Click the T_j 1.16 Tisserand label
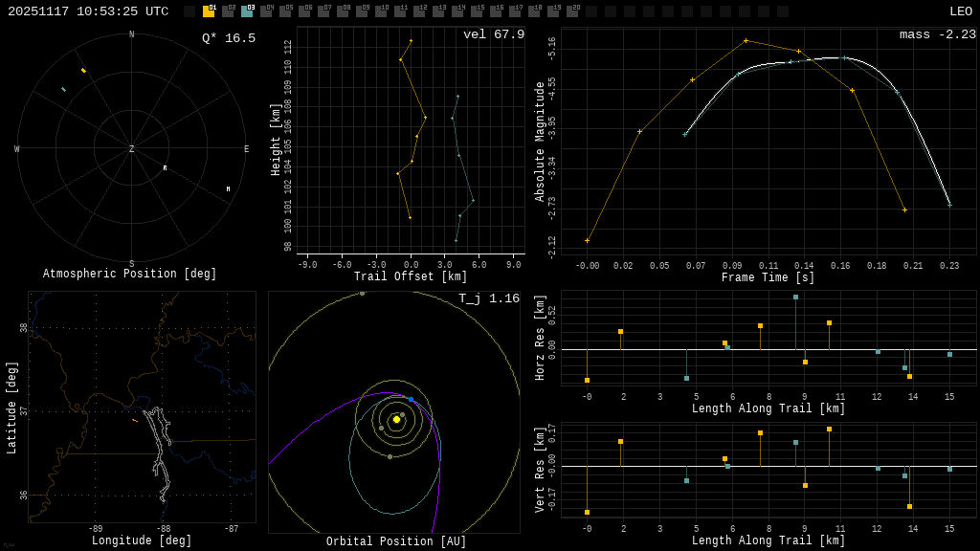 (x=488, y=298)
